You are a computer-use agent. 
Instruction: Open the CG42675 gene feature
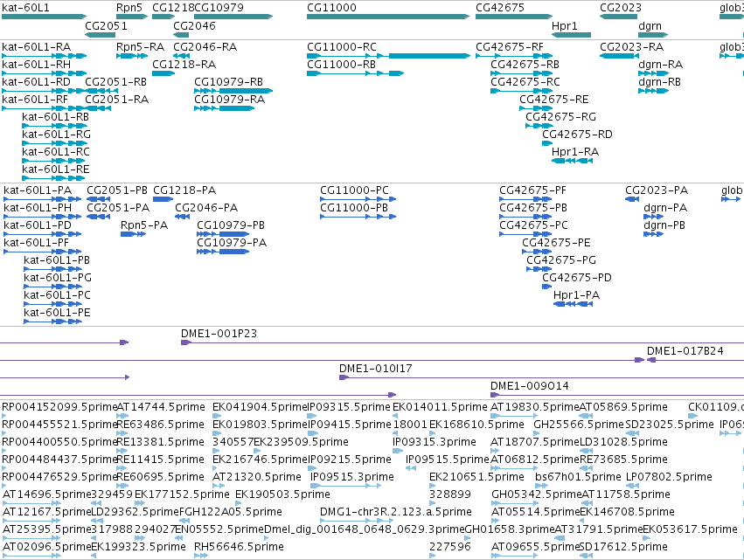tap(514, 17)
